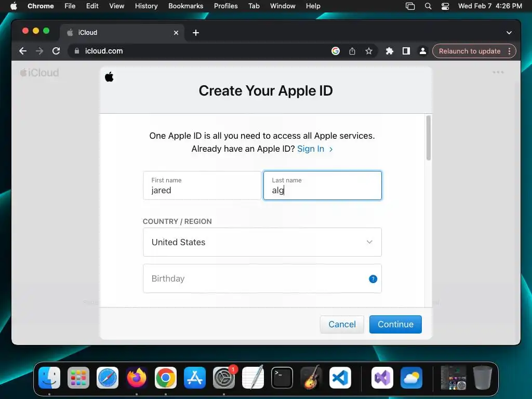Viewport: 532px width, 399px height.
Task: Click the Continue button
Action: (395, 324)
